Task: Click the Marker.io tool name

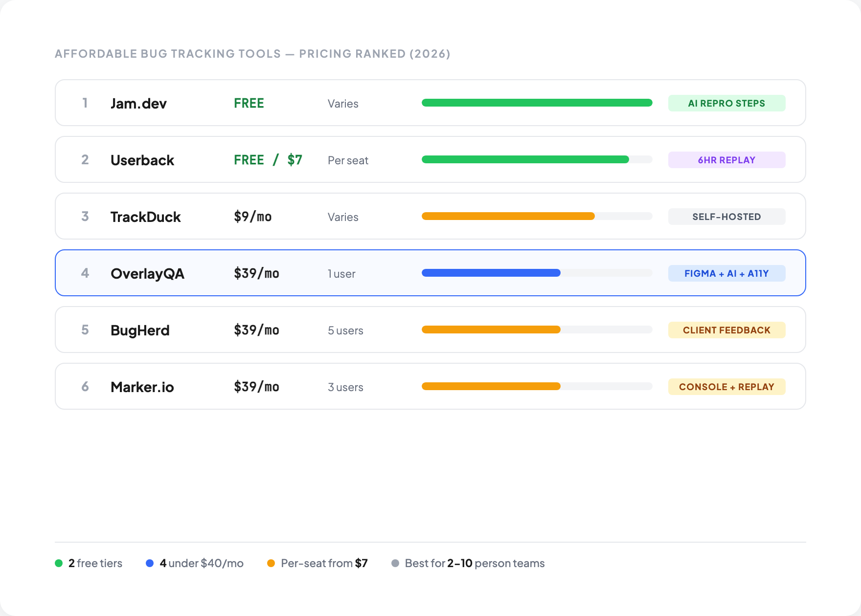Action: click(142, 387)
